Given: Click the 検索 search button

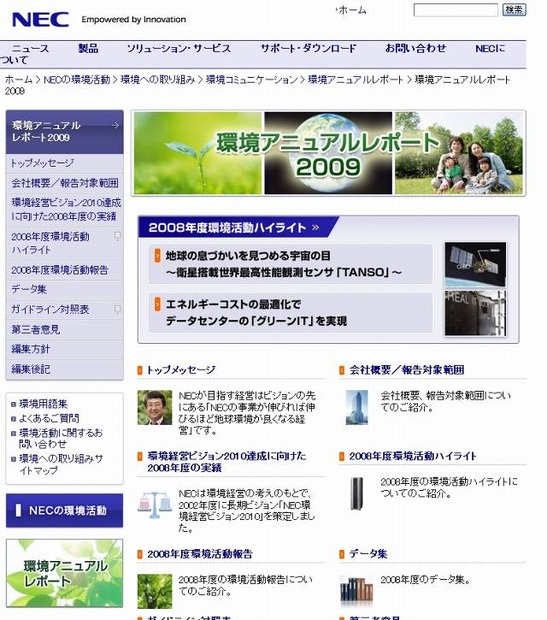Looking at the screenshot, I should (x=514, y=9).
